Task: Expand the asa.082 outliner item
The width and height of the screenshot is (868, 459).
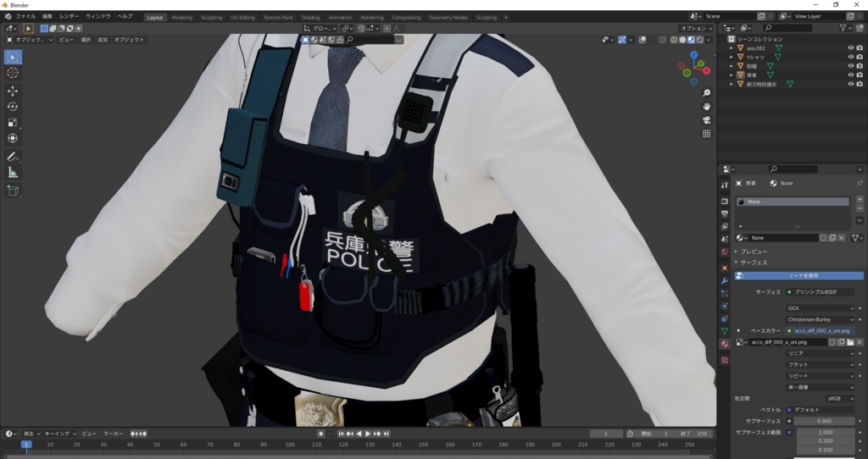Action: coord(732,48)
